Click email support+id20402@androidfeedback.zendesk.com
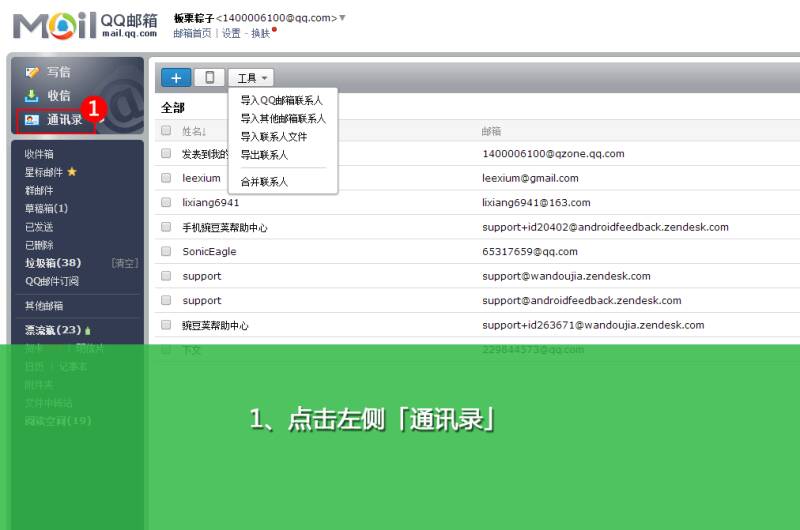 click(605, 227)
